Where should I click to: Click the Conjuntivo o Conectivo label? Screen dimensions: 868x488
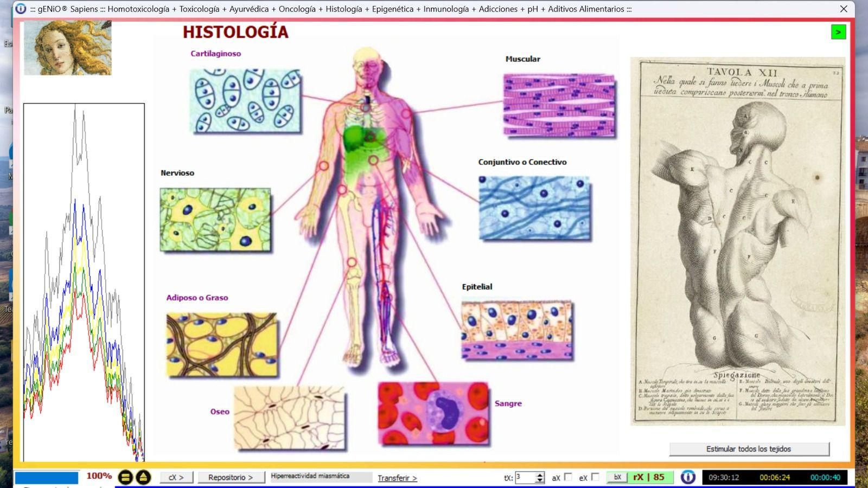522,162
